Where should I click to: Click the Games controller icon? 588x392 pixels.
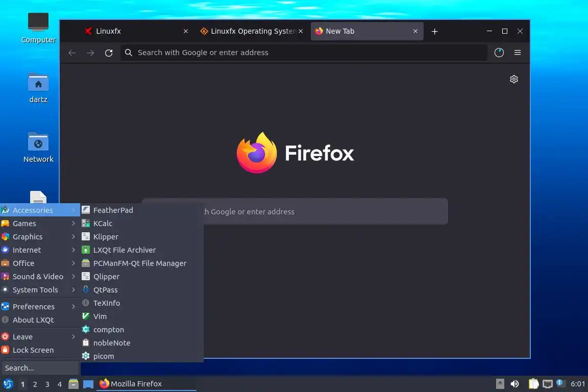coord(5,224)
